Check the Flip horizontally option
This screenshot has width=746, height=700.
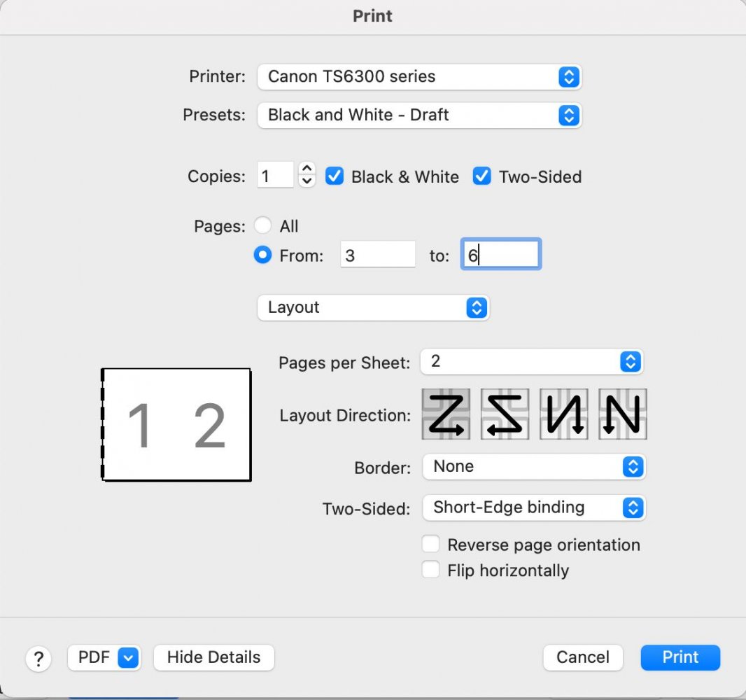click(x=430, y=570)
